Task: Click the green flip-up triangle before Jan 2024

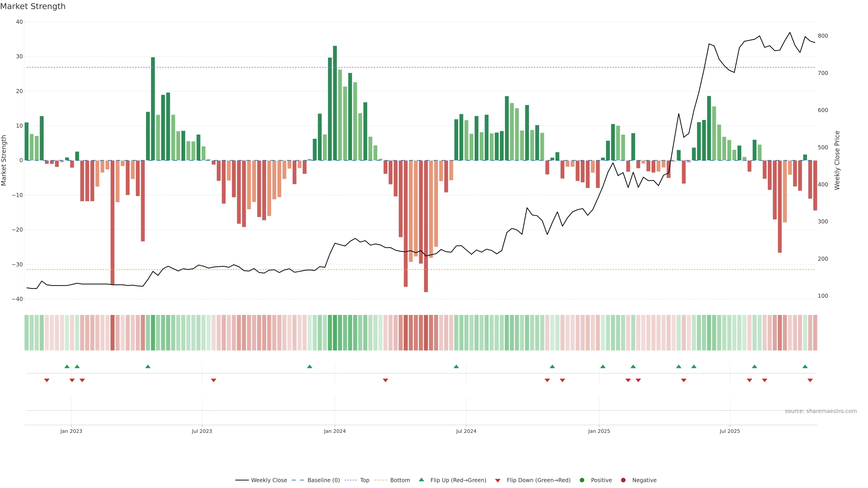Action: tap(310, 366)
